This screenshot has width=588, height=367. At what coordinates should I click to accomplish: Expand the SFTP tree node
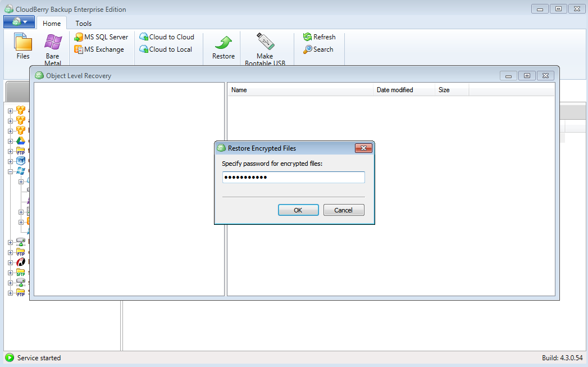pyautogui.click(x=11, y=273)
